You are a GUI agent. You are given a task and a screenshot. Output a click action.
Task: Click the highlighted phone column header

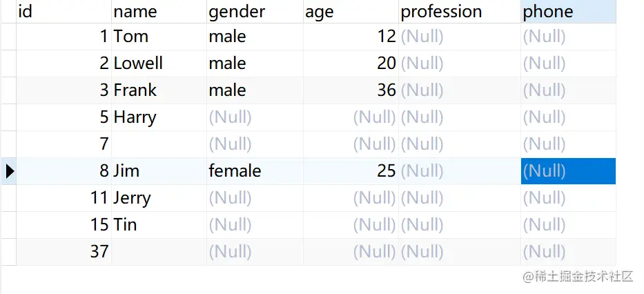(568, 12)
